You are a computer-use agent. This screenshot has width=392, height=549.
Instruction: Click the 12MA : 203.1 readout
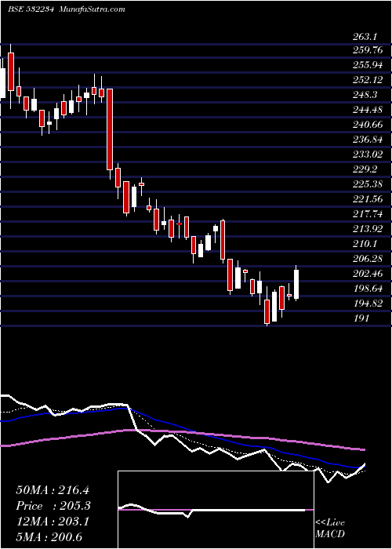pos(53,522)
